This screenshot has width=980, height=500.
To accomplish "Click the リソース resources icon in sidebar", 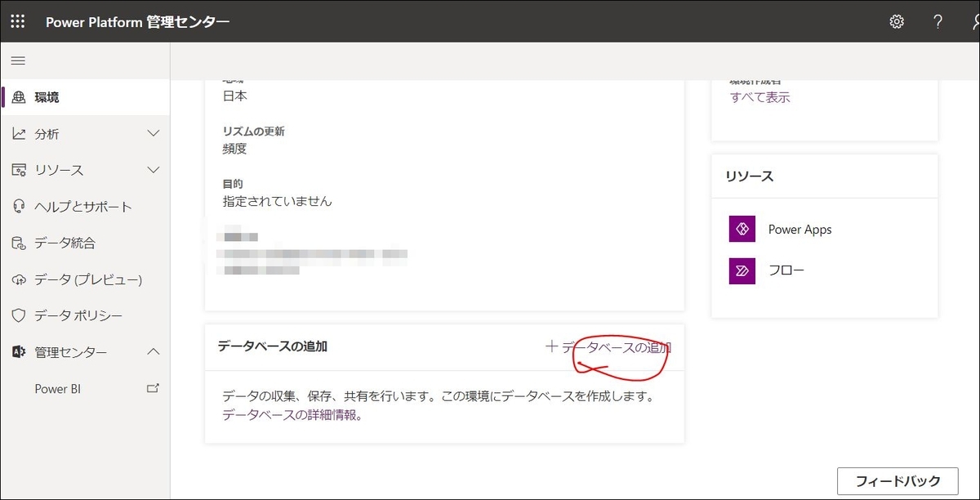I will click(19, 170).
